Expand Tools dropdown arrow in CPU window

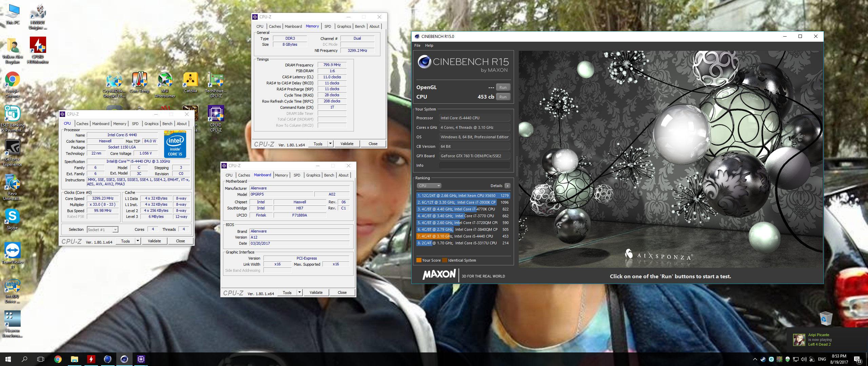(138, 241)
